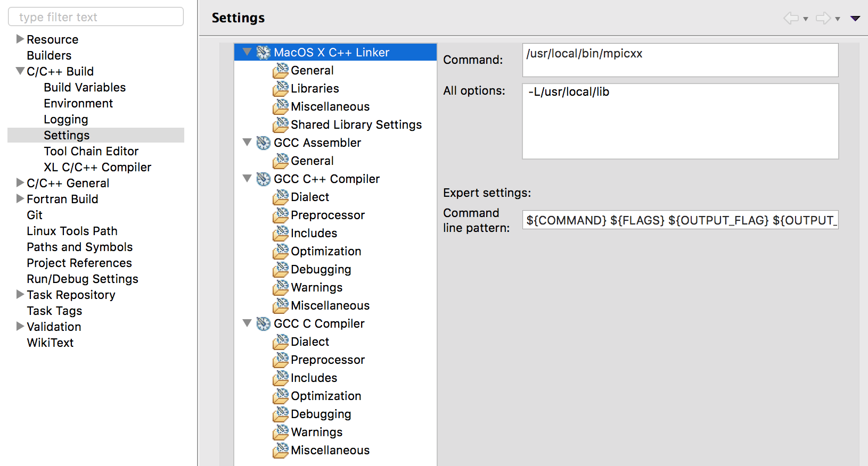Select Paths and Symbols page
The height and width of the screenshot is (466, 868).
tap(80, 247)
